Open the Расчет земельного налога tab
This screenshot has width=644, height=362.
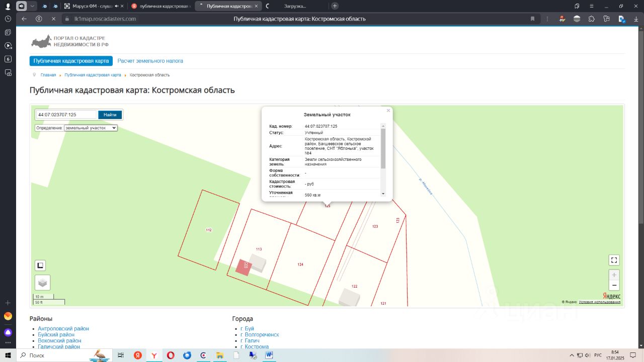coord(150,61)
